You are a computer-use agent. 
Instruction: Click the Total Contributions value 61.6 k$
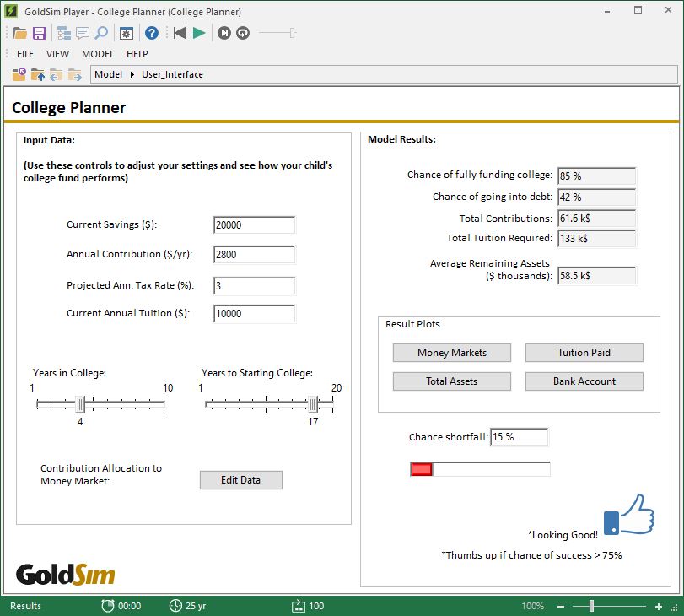coord(596,219)
